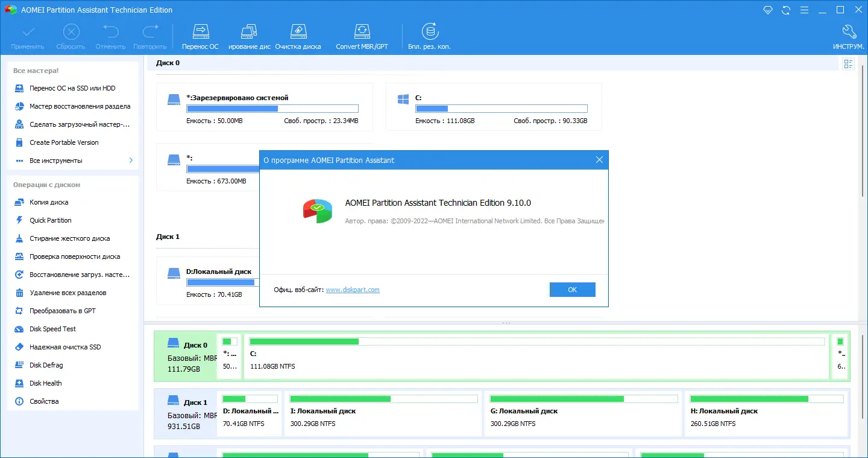Select Стирание жесткого диска

pyautogui.click(x=72, y=238)
